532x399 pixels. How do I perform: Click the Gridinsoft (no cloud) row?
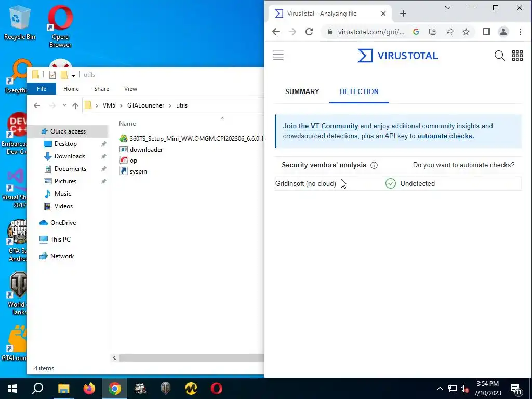pyautogui.click(x=397, y=183)
